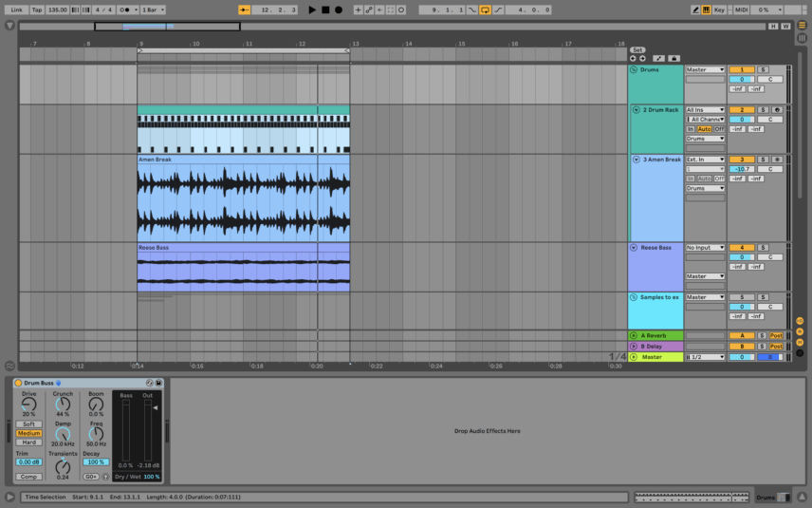The height and width of the screenshot is (508, 812).
Task: Toggle Drum Buss Boom audition headphone icon
Action: pyautogui.click(x=105, y=477)
